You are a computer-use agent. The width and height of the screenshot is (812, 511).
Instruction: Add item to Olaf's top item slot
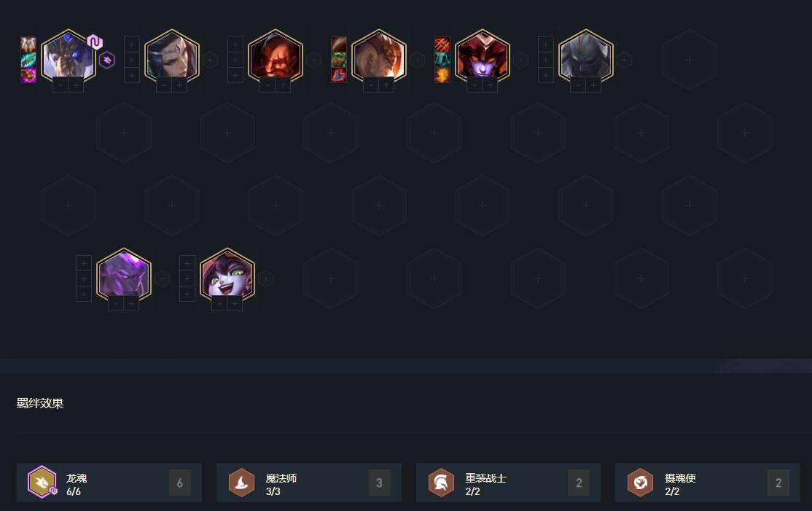click(x=235, y=44)
